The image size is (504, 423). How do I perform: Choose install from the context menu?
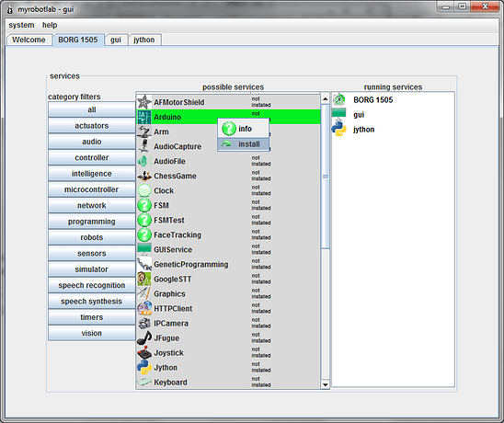point(244,144)
